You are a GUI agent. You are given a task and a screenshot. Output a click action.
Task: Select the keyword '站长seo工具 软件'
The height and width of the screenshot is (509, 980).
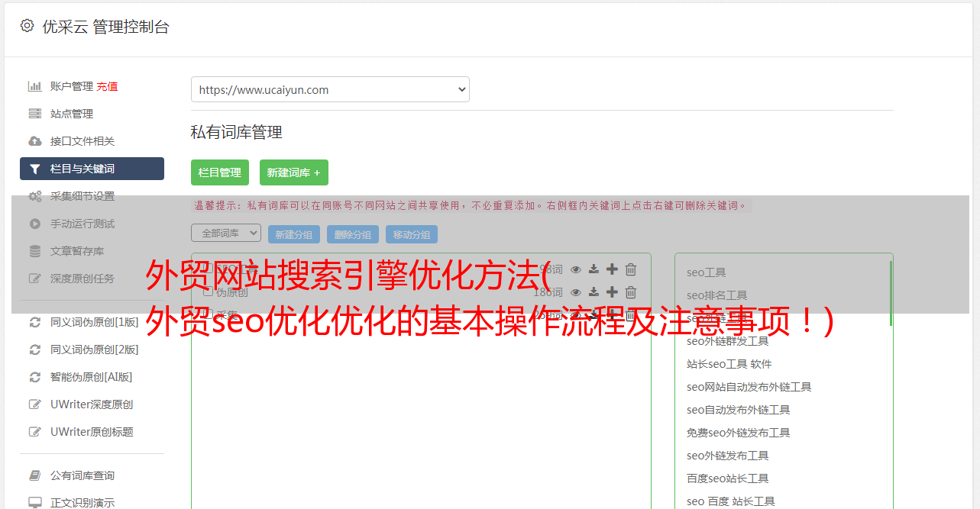729,364
